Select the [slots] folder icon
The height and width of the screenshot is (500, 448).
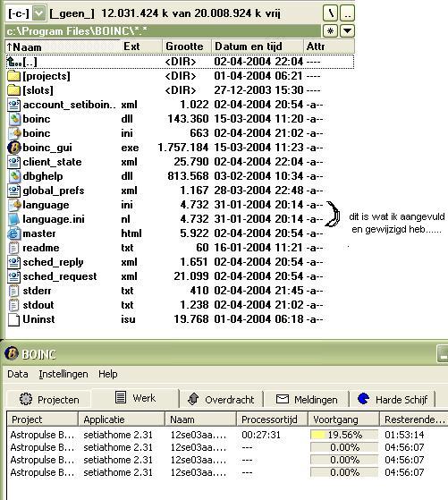[13, 90]
